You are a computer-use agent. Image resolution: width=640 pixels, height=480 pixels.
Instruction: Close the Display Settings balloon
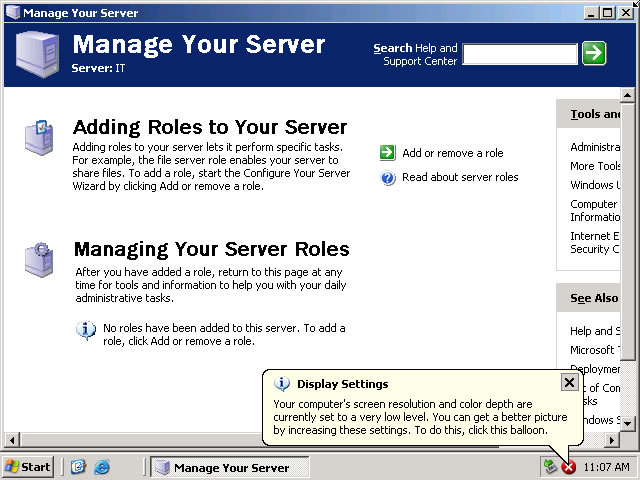[569, 382]
